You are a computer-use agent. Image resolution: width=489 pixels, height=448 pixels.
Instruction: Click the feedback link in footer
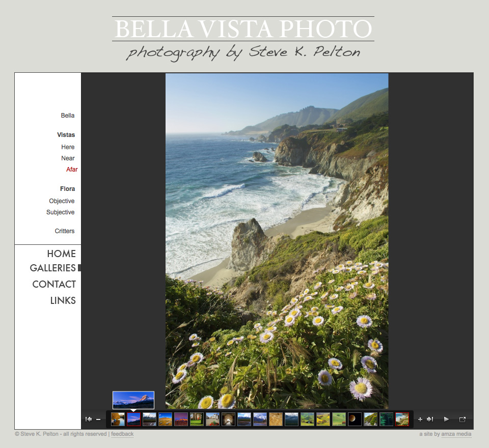tap(122, 434)
